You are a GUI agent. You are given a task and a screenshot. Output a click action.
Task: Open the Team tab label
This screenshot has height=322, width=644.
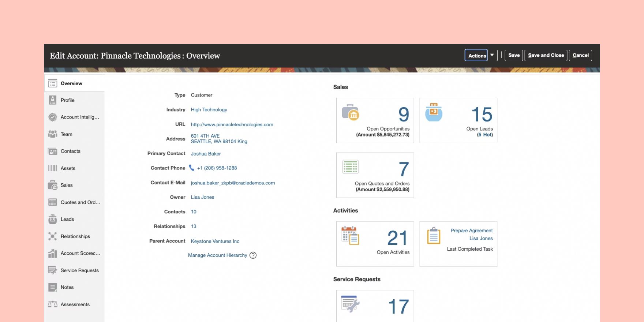pos(67,134)
